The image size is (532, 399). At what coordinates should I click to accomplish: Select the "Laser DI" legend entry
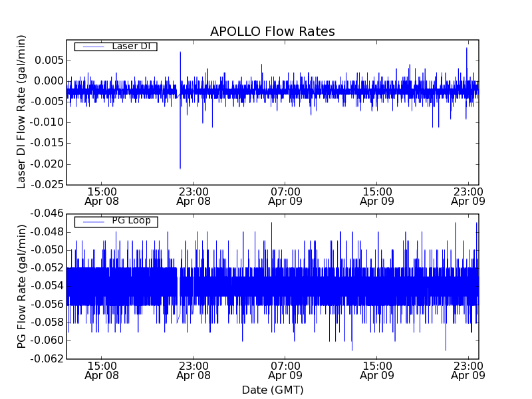116,47
